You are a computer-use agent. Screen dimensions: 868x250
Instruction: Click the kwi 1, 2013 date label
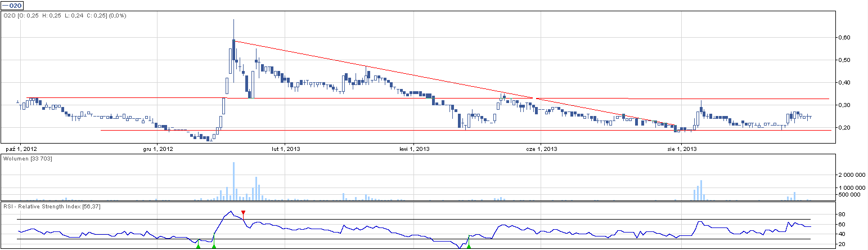tap(415, 149)
